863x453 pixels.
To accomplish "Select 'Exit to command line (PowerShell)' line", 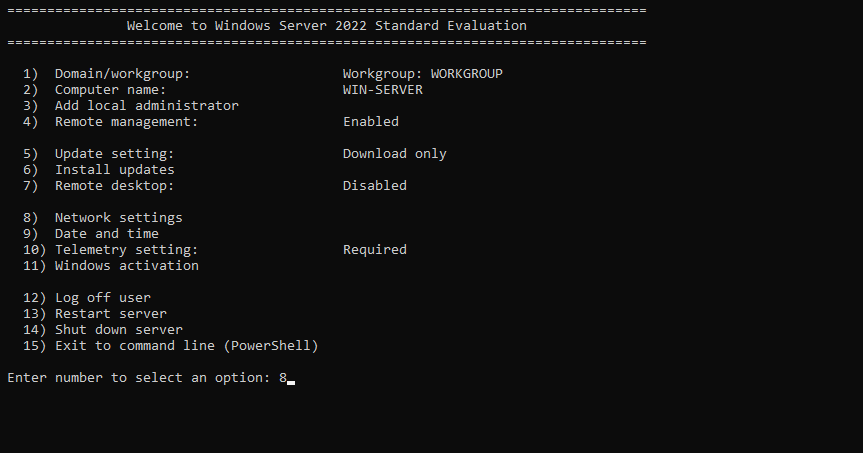I will point(171,346).
